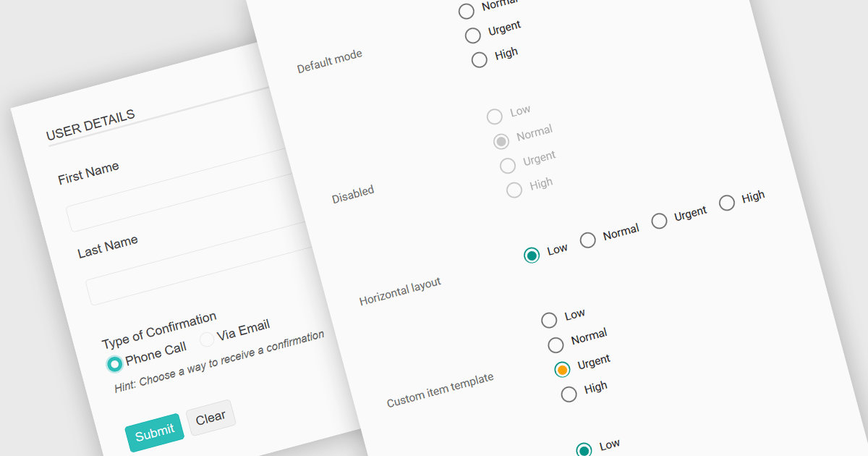Click disabled High radio button
This screenshot has height=456, width=868.
click(x=514, y=190)
